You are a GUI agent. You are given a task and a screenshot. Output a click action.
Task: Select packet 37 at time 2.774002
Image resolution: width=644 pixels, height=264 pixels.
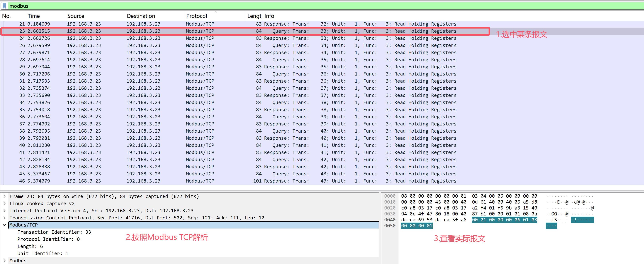click(322, 124)
